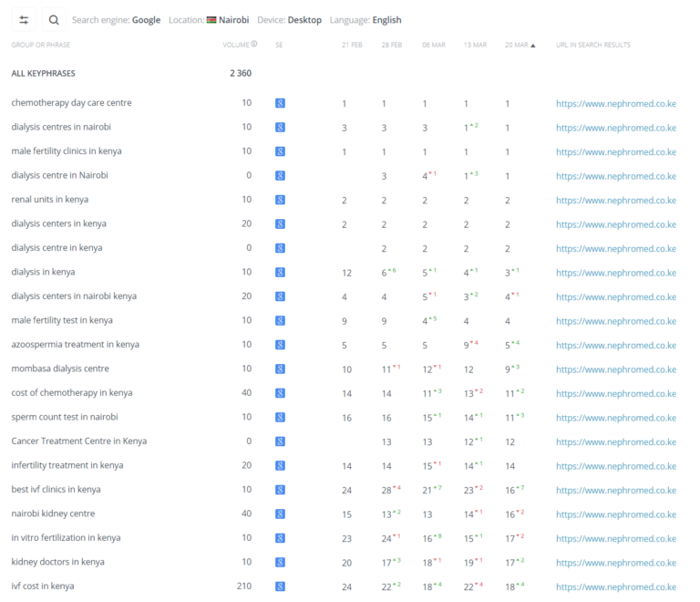Select keyphrase 'dialysis centres in nairobi'
The width and height of the screenshot is (700, 602).
coord(61,127)
